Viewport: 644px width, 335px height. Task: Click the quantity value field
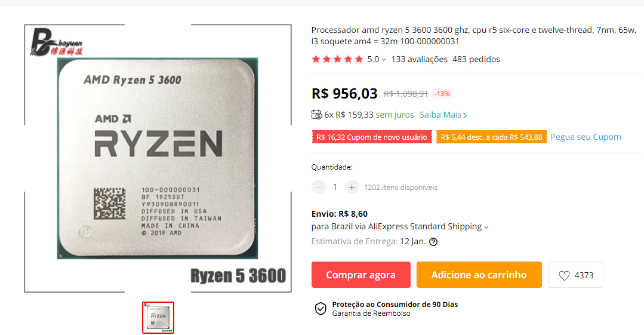(335, 187)
